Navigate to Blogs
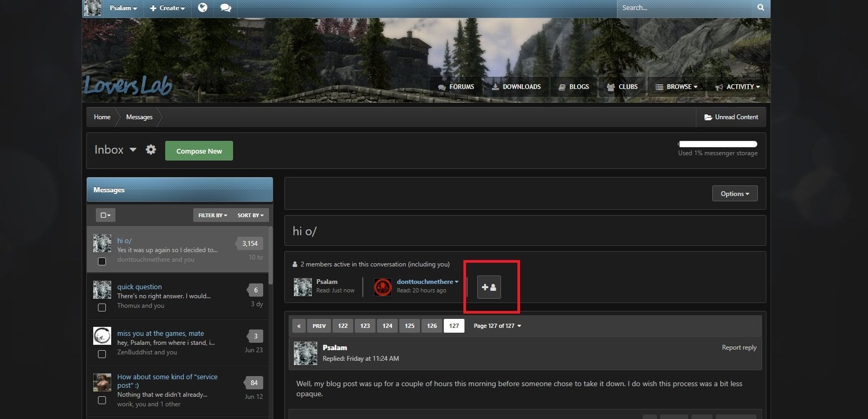Screen dimensions: 868x419 coord(574,87)
